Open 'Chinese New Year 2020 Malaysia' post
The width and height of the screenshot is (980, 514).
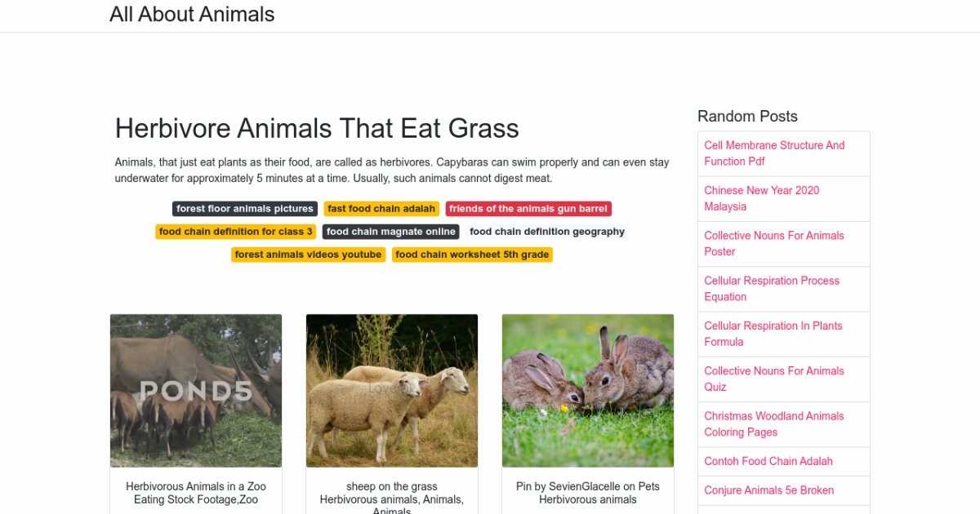click(760, 198)
